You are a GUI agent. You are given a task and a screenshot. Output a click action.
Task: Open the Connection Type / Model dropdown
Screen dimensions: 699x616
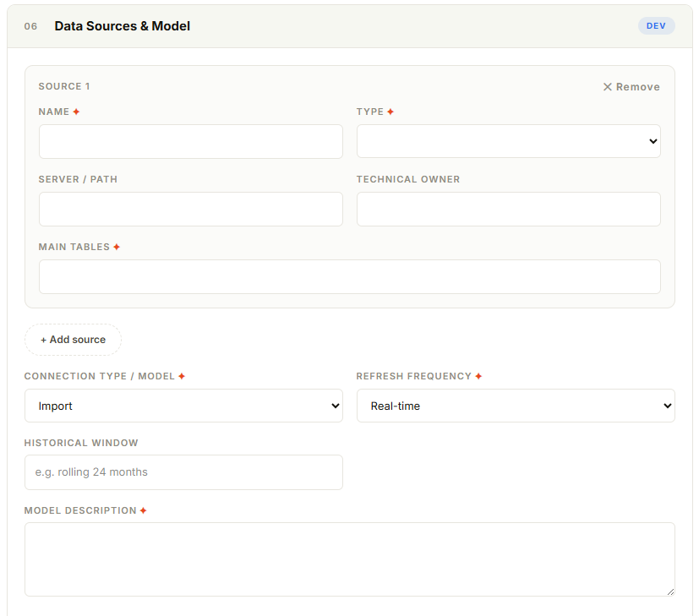pyautogui.click(x=183, y=406)
